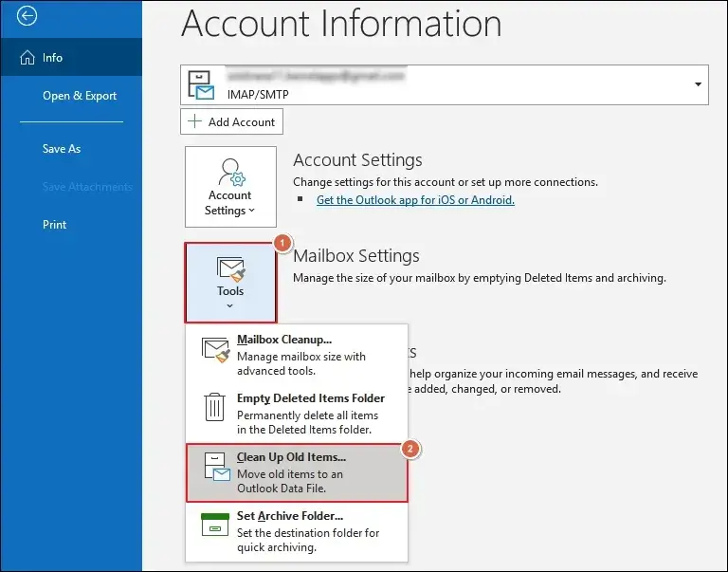
Task: Select Open & Export in the sidebar
Action: click(x=80, y=95)
